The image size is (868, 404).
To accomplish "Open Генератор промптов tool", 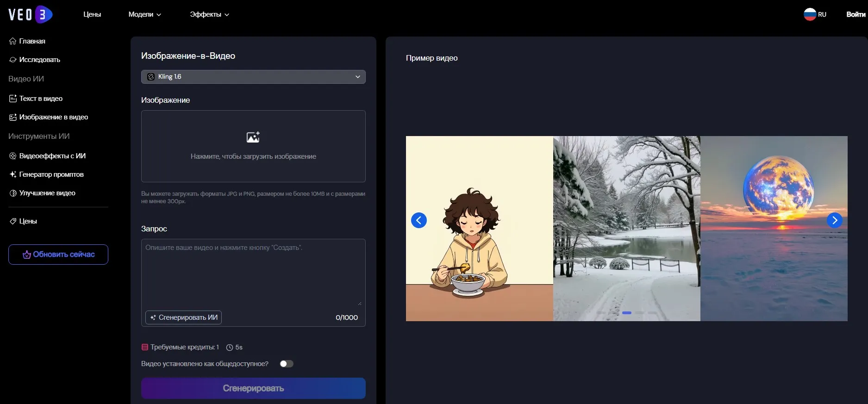I will tap(46, 174).
